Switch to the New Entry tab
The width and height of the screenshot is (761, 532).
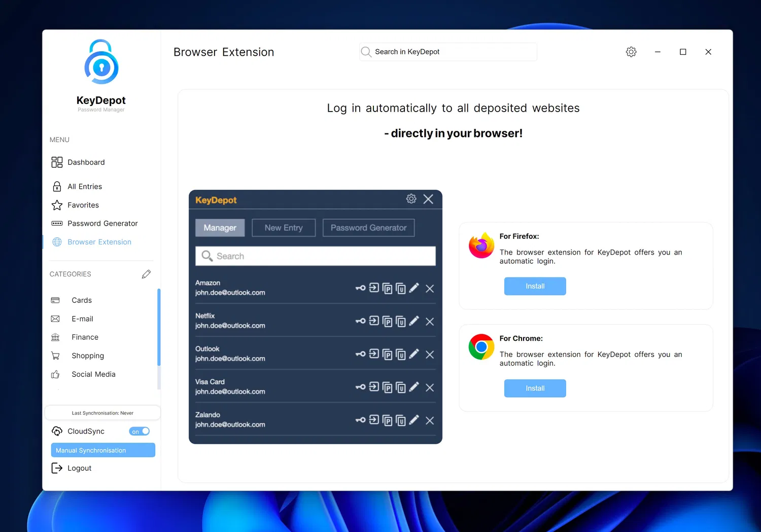point(284,228)
